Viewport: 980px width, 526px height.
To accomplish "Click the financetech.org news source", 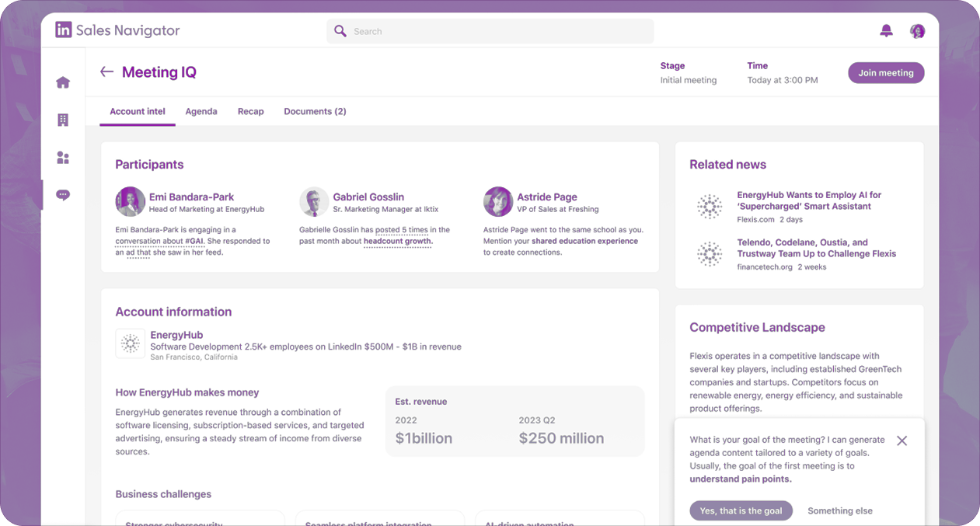I will coord(765,267).
